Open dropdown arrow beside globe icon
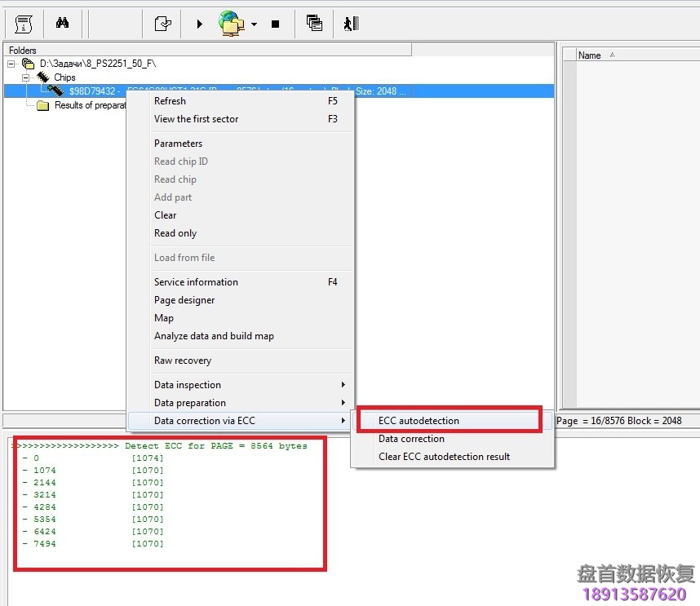700x606 pixels. click(254, 24)
